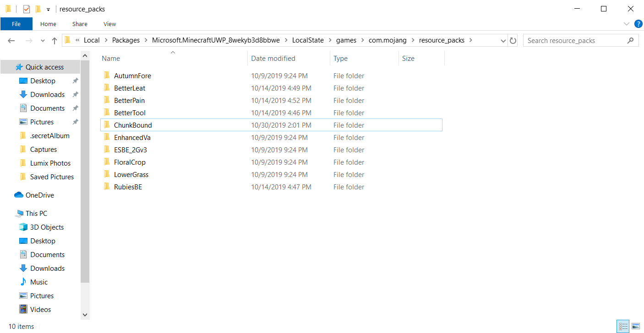Click the Music note icon in sidebar
Screen dimensions: 644x333
pos(23,282)
